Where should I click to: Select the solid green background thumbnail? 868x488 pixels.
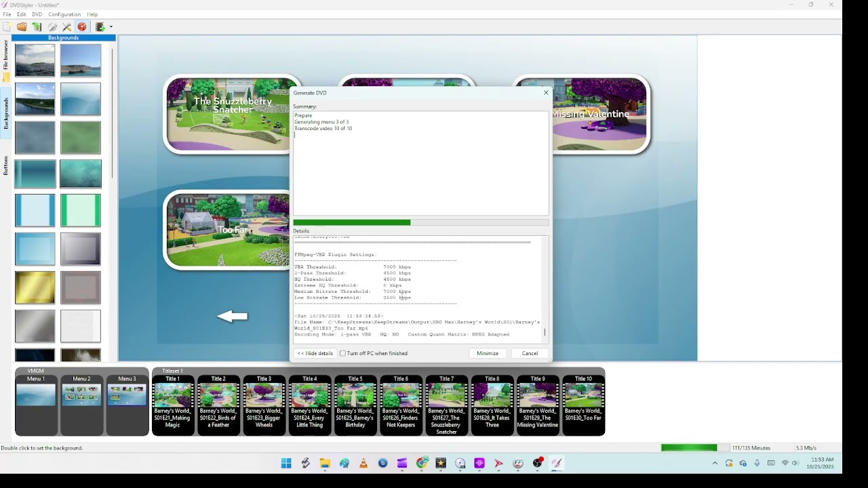tap(80, 138)
